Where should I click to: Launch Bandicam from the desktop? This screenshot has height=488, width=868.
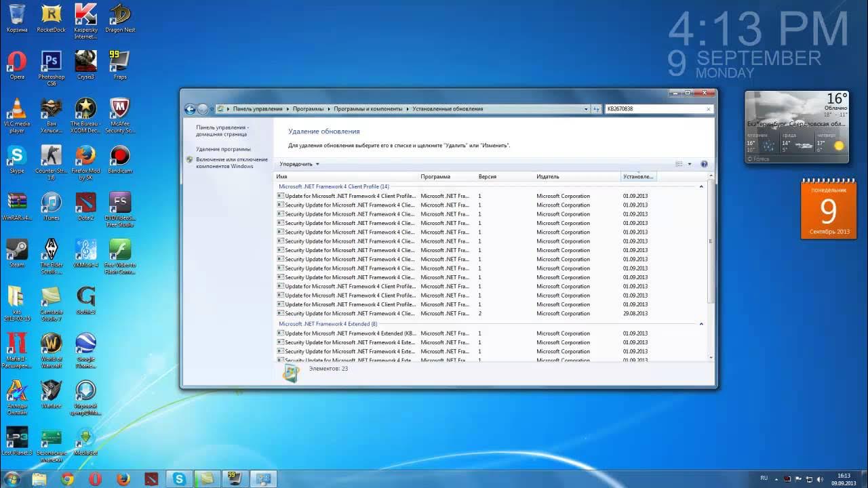click(120, 159)
